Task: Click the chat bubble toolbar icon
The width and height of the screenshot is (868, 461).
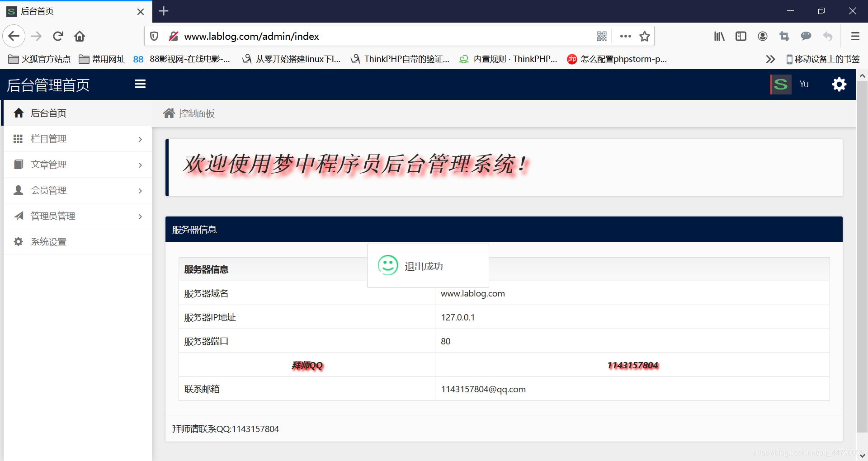Action: (x=806, y=36)
